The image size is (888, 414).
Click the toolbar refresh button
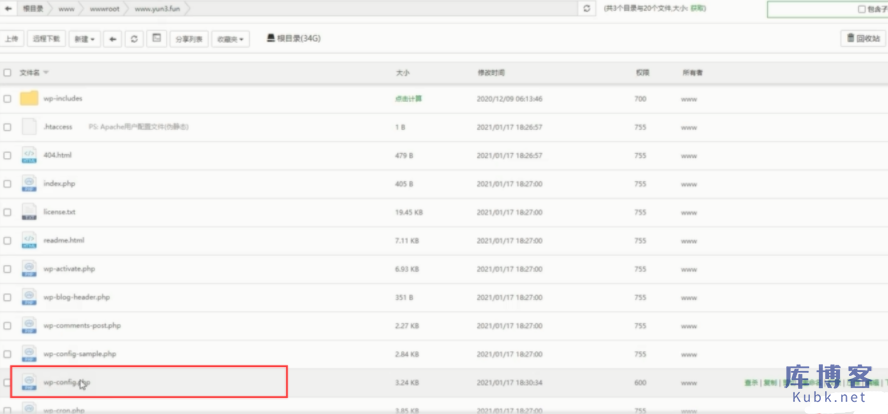coord(134,39)
